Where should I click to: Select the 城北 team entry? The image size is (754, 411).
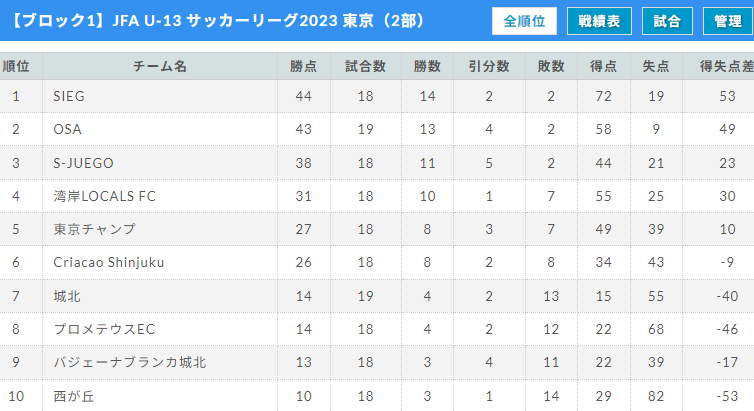(67, 296)
